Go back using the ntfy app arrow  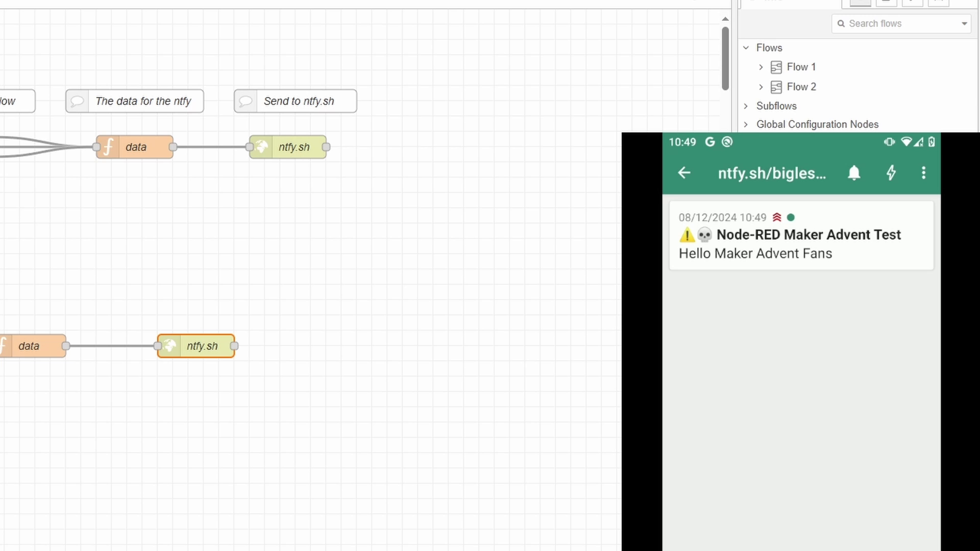pyautogui.click(x=684, y=173)
